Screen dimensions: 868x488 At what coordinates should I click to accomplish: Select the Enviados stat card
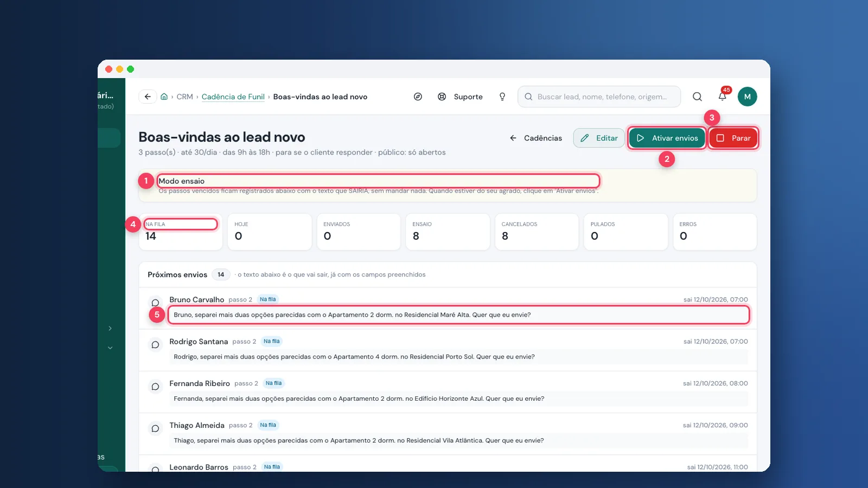pos(359,232)
